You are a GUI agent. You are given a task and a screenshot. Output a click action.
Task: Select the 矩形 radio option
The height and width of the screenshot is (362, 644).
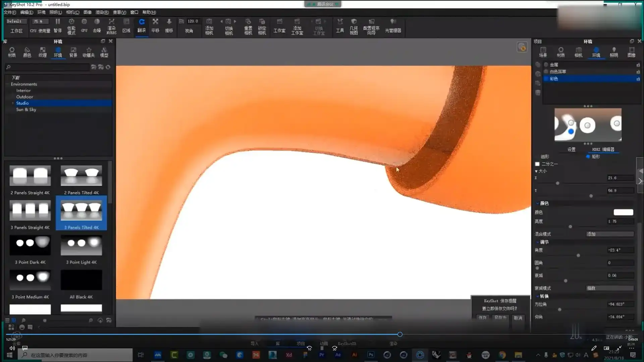pos(588,157)
